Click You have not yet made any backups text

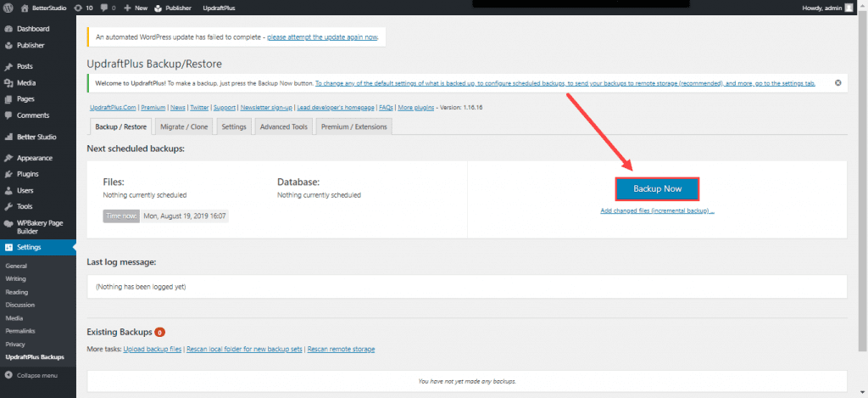pos(467,381)
